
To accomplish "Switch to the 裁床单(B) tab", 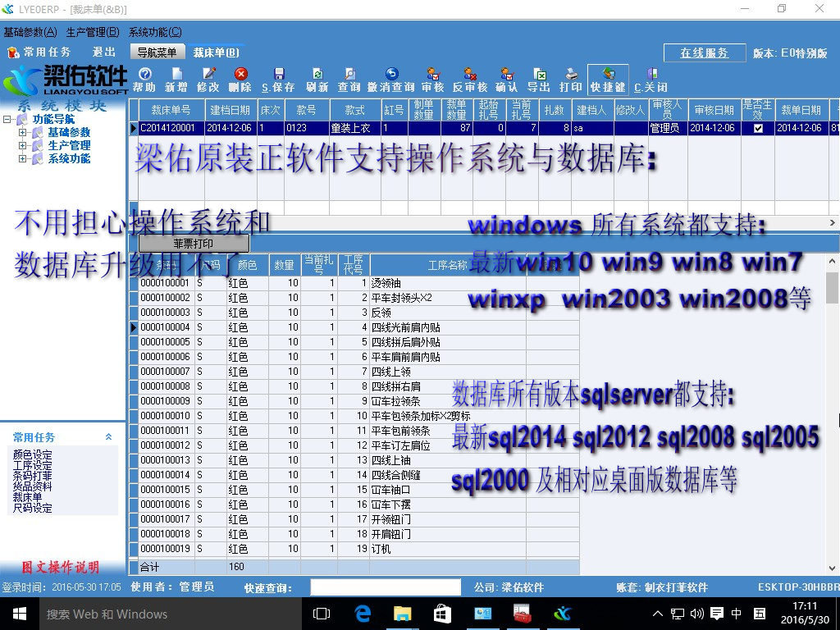I will pos(216,52).
